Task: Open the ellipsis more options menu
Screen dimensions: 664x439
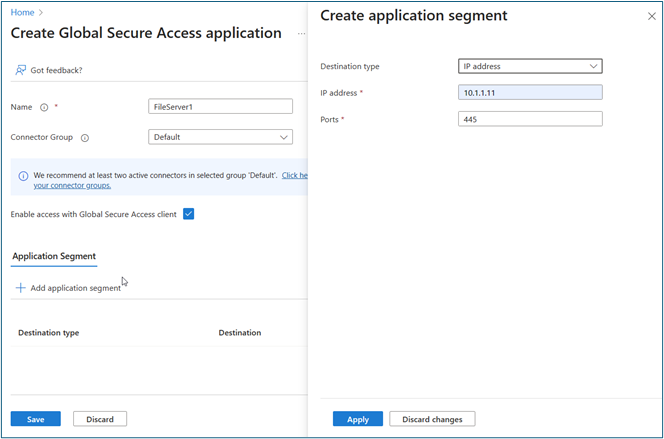Action: pos(301,34)
